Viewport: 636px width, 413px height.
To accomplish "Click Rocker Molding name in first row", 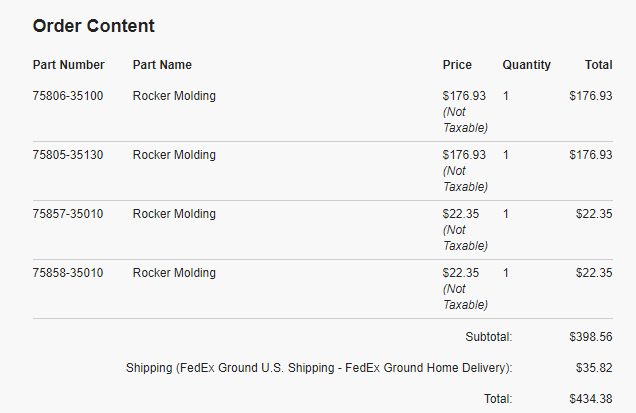I will point(174,96).
